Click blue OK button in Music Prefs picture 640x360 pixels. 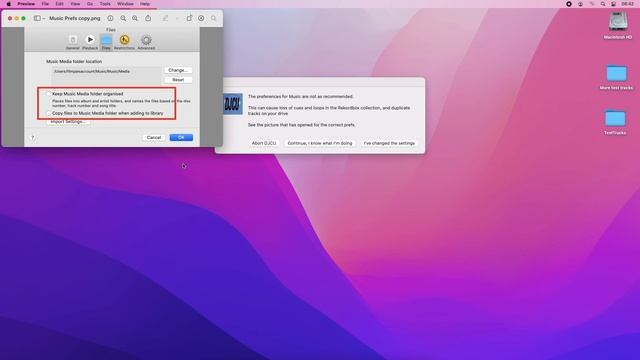pyautogui.click(x=181, y=138)
